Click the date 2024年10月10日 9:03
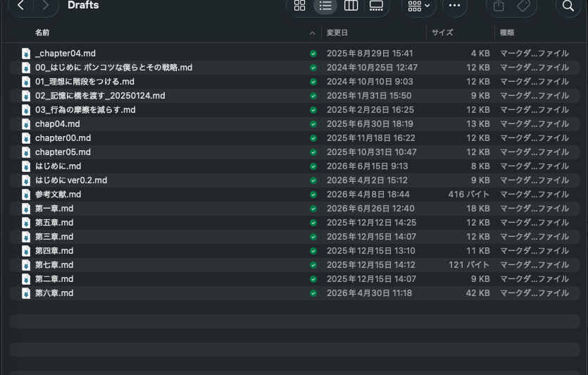The width and height of the screenshot is (588, 375). 370,82
